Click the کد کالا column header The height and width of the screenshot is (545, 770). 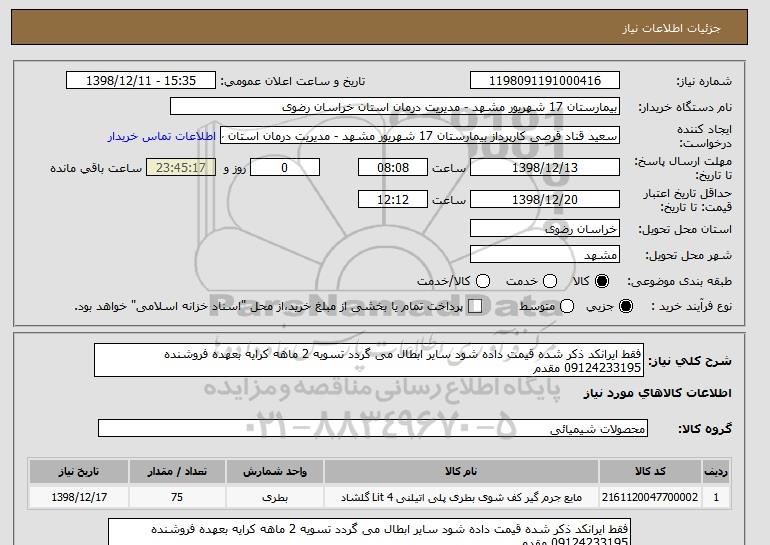tap(650, 471)
